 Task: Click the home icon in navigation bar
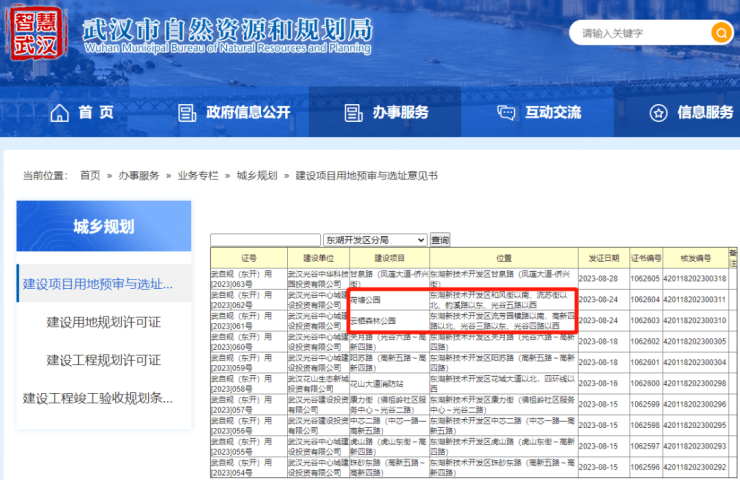click(x=60, y=112)
